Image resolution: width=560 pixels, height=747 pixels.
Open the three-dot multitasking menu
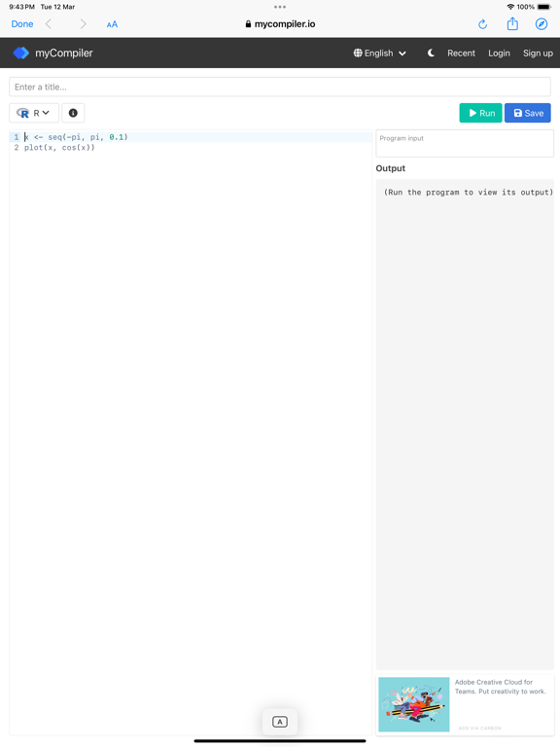pyautogui.click(x=280, y=7)
